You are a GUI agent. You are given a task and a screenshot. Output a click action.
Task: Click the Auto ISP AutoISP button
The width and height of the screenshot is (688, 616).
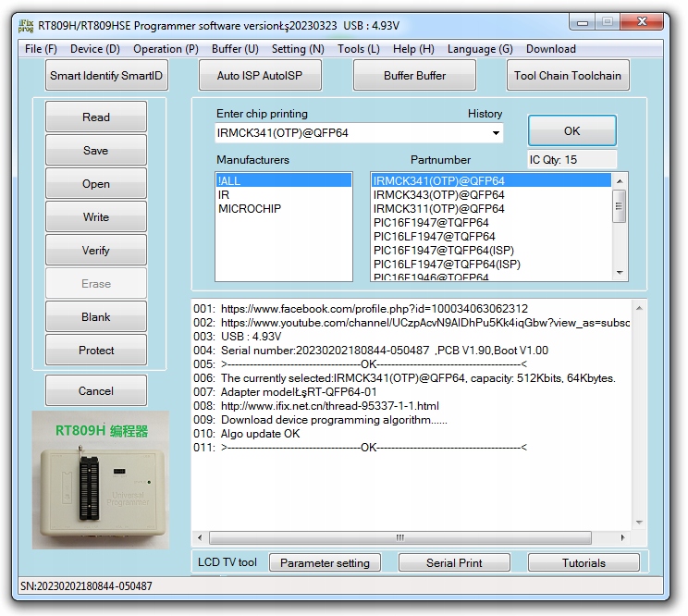point(260,76)
